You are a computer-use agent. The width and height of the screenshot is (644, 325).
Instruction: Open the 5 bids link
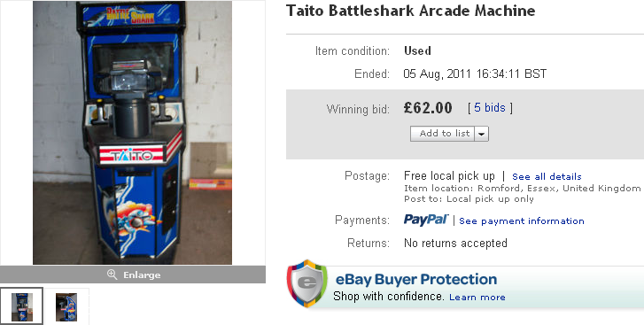(x=490, y=108)
